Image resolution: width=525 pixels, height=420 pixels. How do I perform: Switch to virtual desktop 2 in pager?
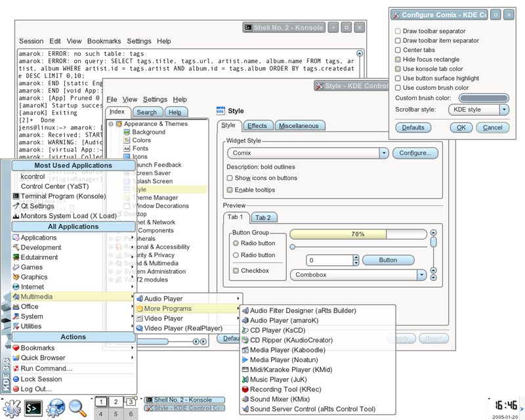[115, 402]
